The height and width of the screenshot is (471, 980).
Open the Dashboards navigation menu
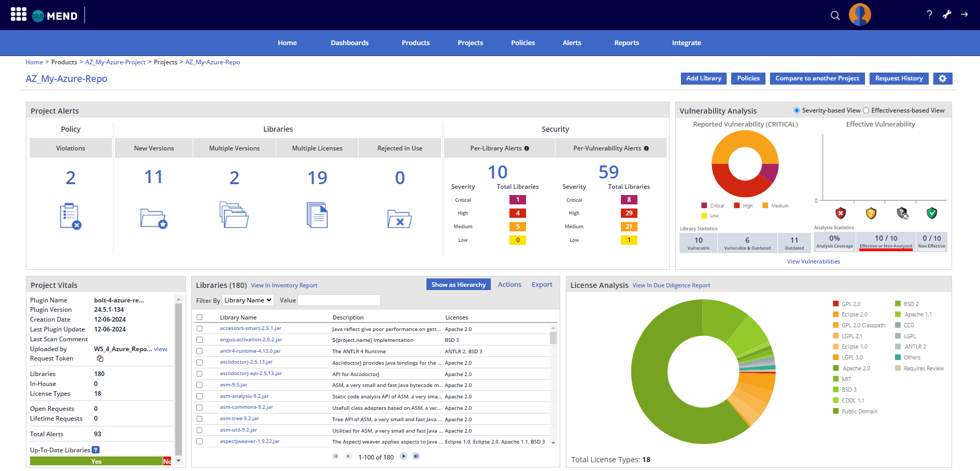click(x=349, y=43)
